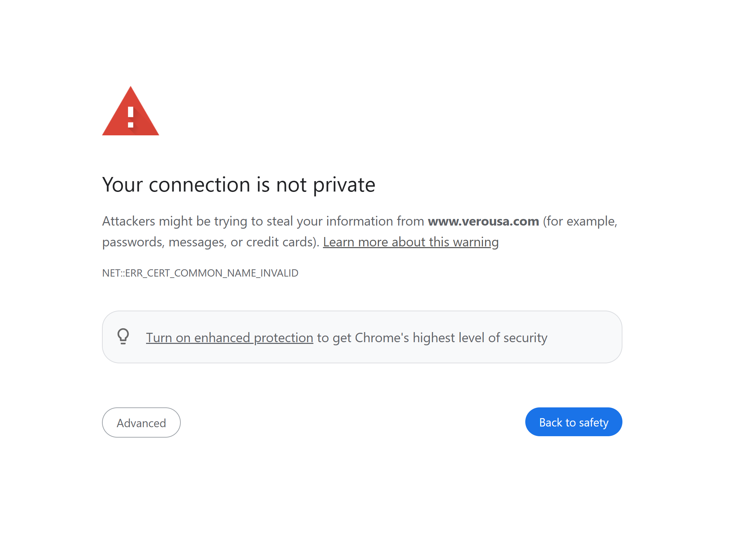
Task: Click the Your connection is not private heading
Action: pos(238,184)
